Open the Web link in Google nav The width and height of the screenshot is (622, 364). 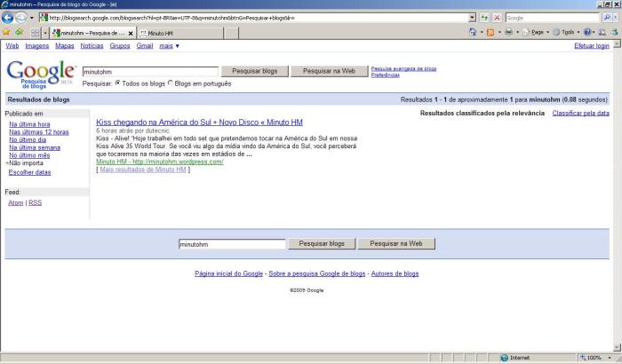pyautogui.click(x=12, y=45)
